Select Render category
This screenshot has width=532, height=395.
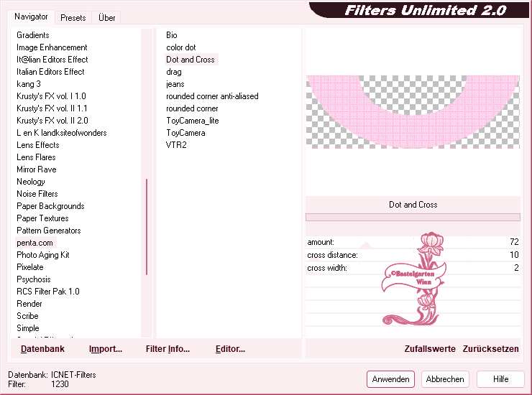pyautogui.click(x=29, y=304)
